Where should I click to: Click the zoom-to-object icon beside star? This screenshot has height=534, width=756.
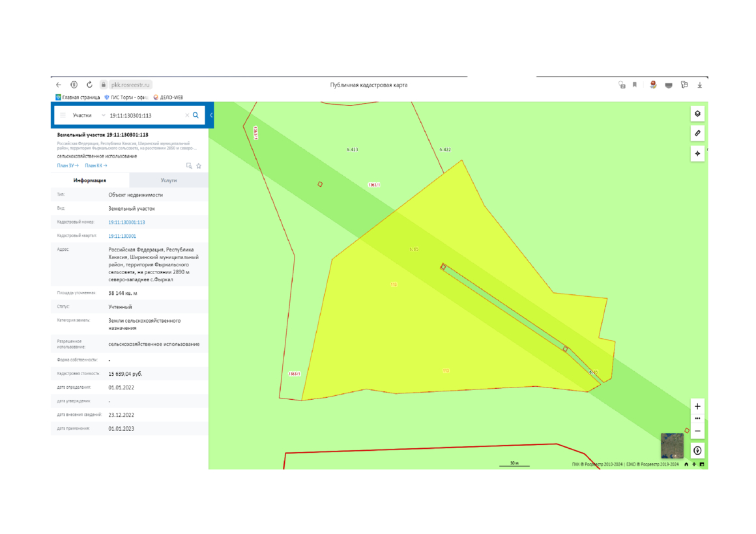[189, 166]
